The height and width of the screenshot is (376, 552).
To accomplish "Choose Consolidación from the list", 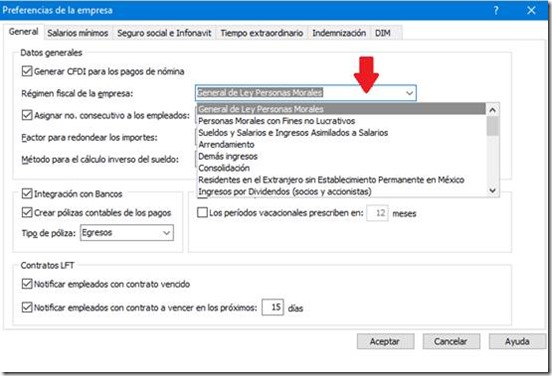I will point(341,168).
